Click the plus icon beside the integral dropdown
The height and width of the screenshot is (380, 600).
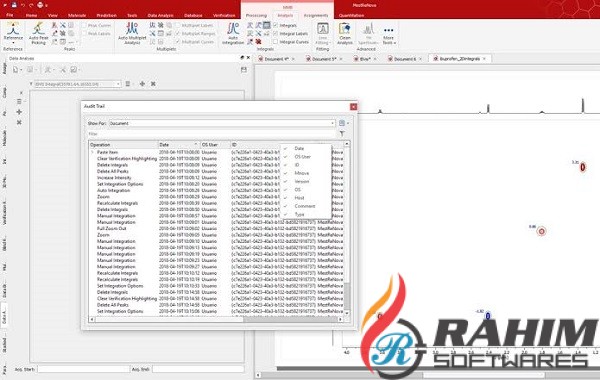142,83
